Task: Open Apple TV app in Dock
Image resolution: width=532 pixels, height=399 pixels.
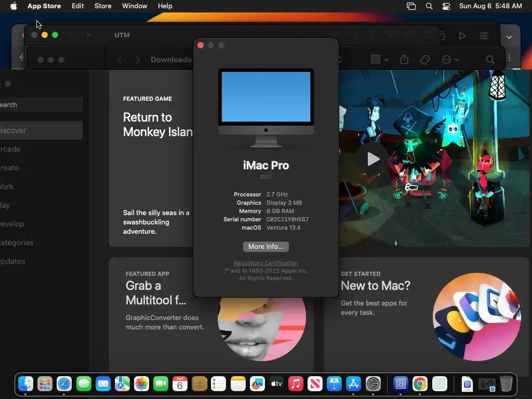Action: [276, 384]
